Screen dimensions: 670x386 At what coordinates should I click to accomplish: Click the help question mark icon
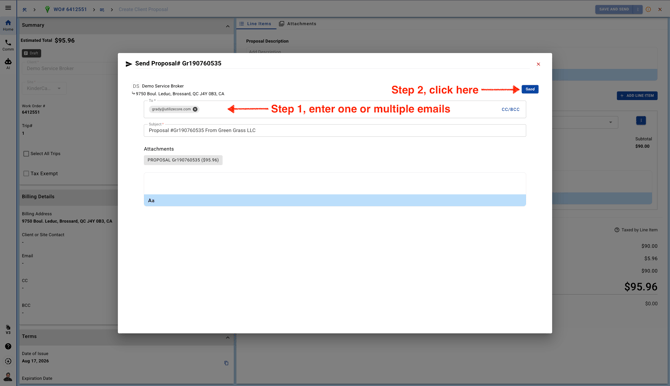(8, 346)
